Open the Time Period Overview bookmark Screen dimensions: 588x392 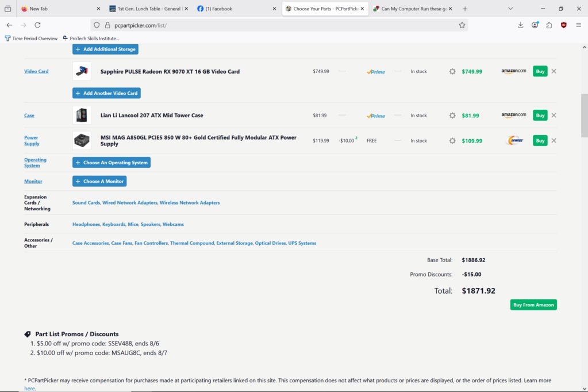31,39
